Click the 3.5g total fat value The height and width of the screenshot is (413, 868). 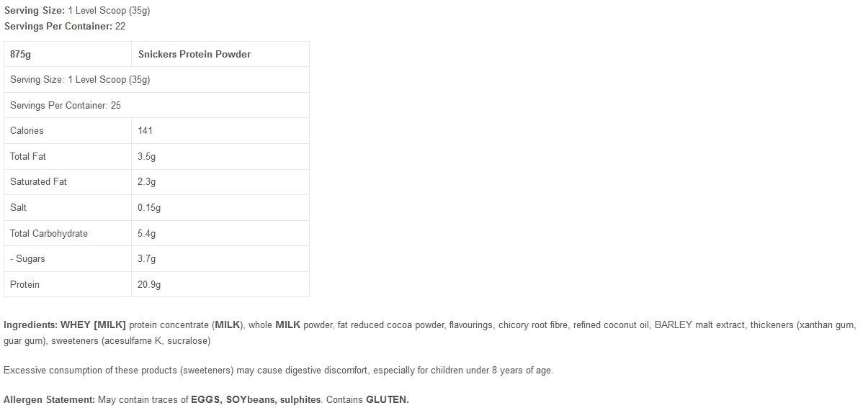point(147,156)
